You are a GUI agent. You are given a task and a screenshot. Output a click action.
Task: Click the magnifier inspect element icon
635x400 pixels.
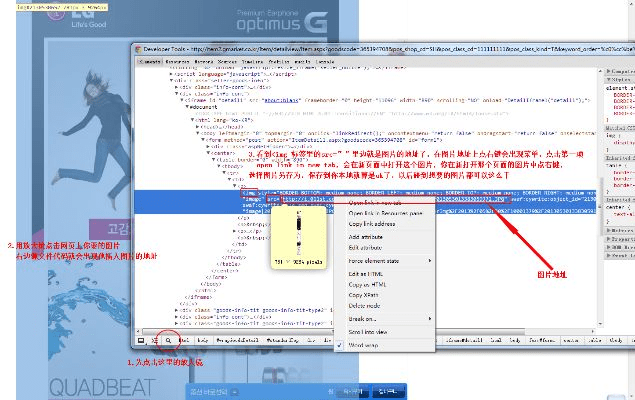[170, 341]
